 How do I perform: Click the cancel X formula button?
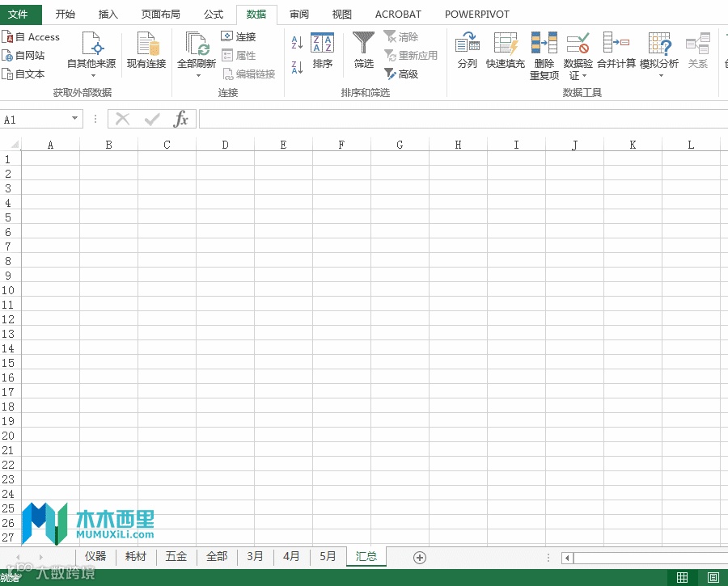(x=123, y=120)
